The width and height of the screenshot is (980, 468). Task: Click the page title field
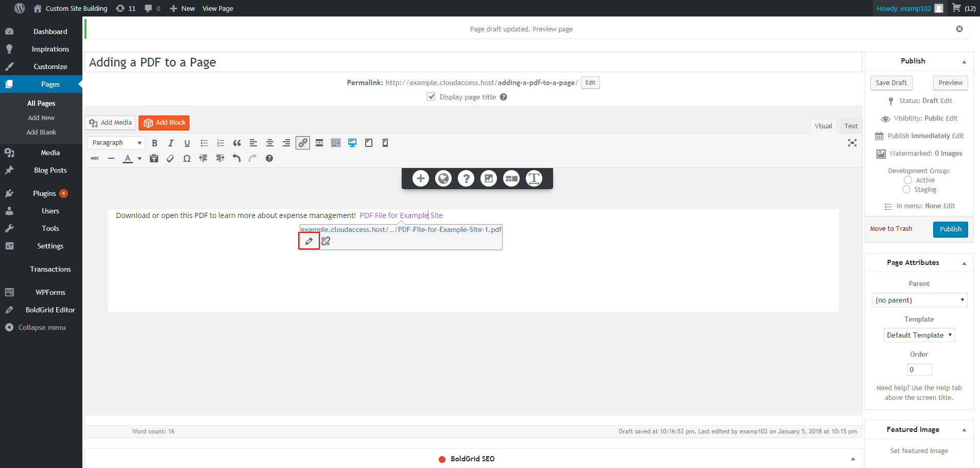[473, 62]
